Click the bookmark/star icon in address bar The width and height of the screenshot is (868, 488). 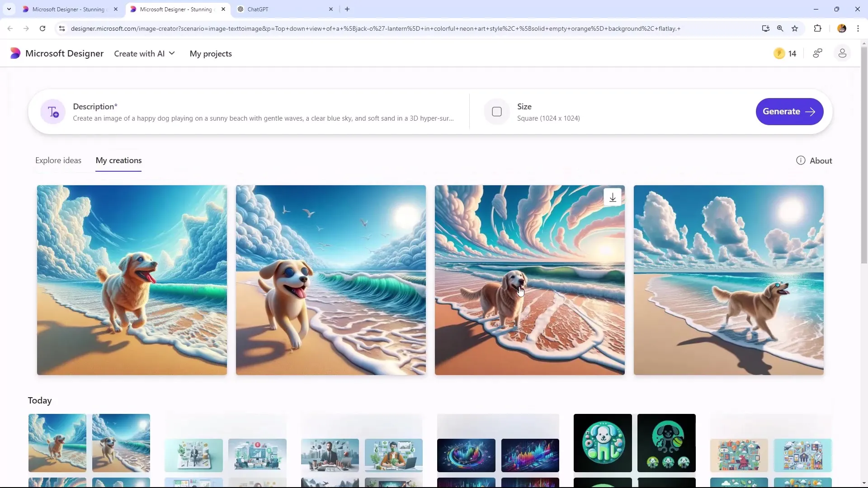[795, 28]
